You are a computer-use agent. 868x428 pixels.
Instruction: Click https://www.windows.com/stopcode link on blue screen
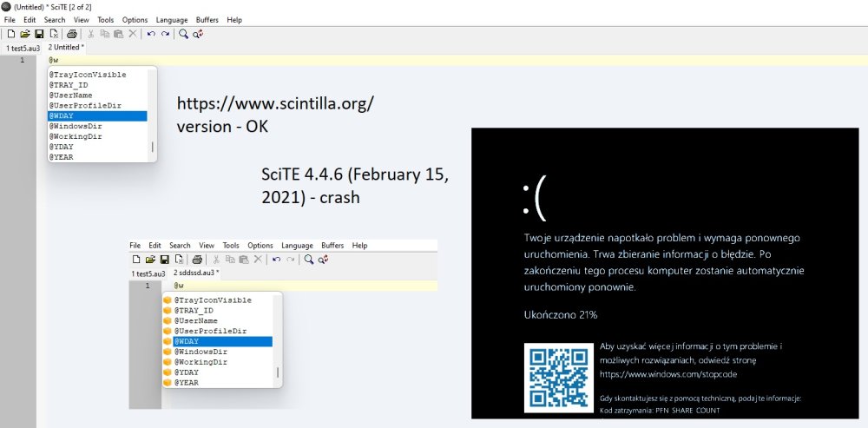(668, 374)
